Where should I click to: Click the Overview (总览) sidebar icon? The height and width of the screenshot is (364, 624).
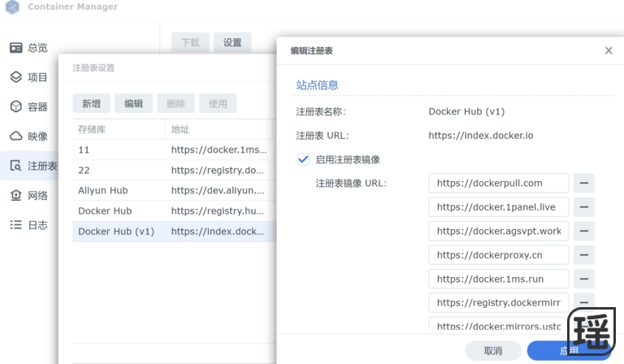tap(16, 48)
